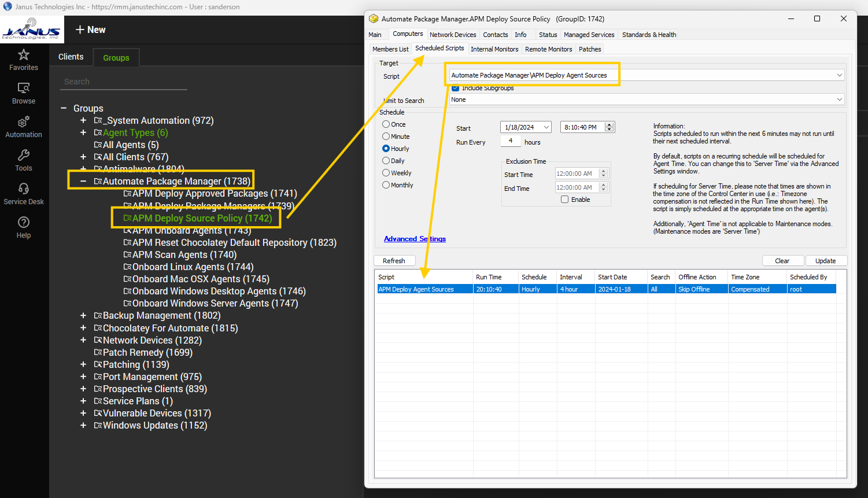Toggle the Include Subgroups checkbox
This screenshot has width=868, height=498.
[456, 88]
